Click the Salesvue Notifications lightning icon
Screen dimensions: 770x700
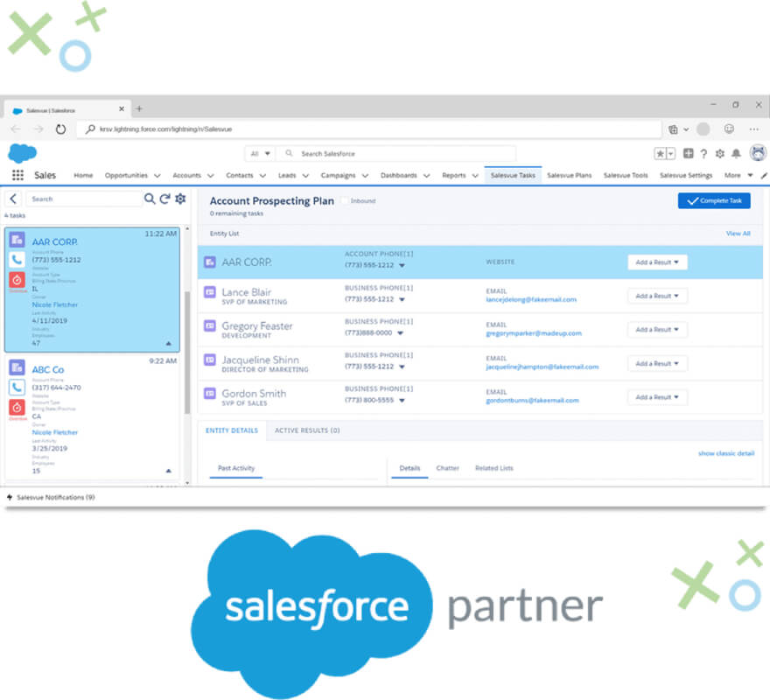click(x=10, y=497)
